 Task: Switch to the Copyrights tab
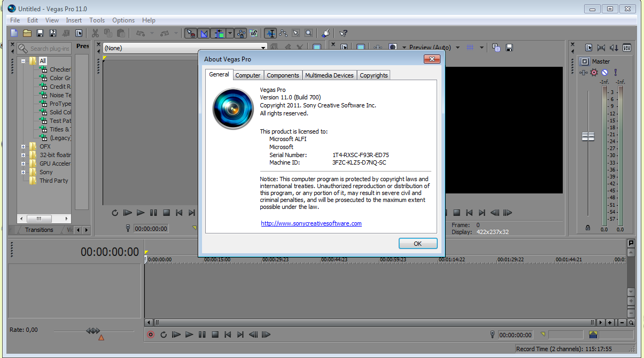coord(374,75)
